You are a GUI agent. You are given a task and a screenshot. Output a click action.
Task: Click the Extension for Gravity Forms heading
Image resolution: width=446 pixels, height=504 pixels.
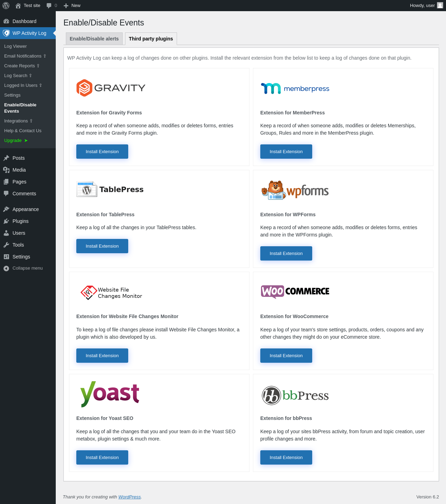pos(109,113)
